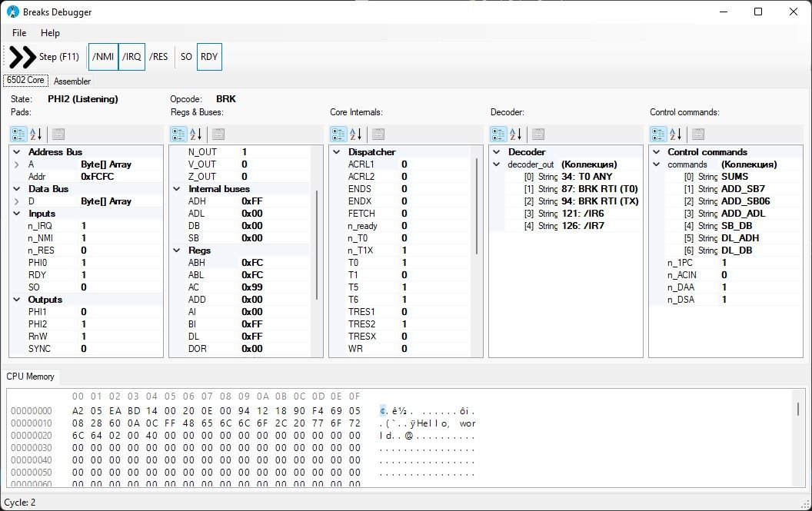
Task: Collapse the decoder_out collection
Action: (x=497, y=164)
